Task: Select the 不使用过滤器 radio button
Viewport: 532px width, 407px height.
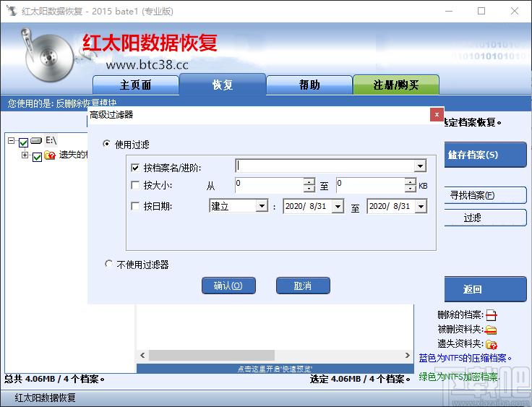Action: pos(108,264)
